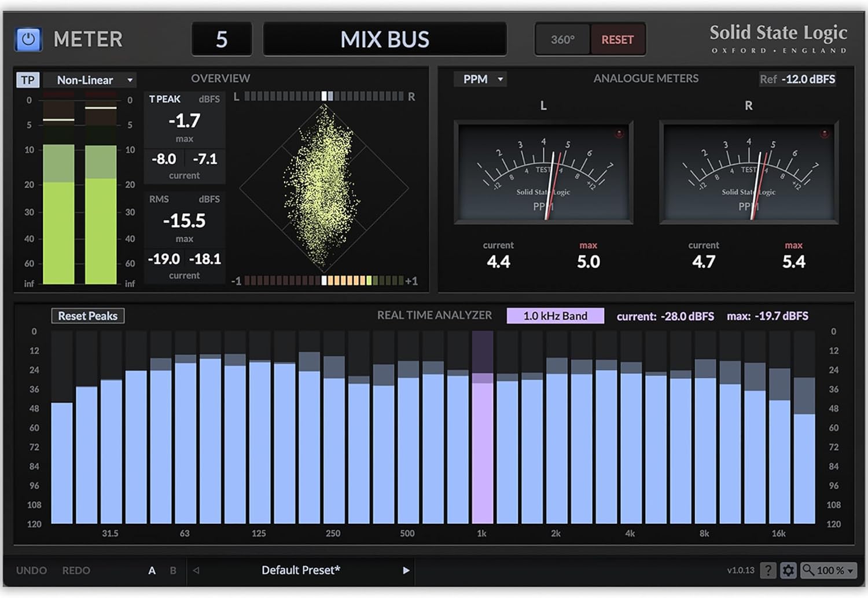The height and width of the screenshot is (598, 868).
Task: Toggle the TP true peak button
Action: 28,80
